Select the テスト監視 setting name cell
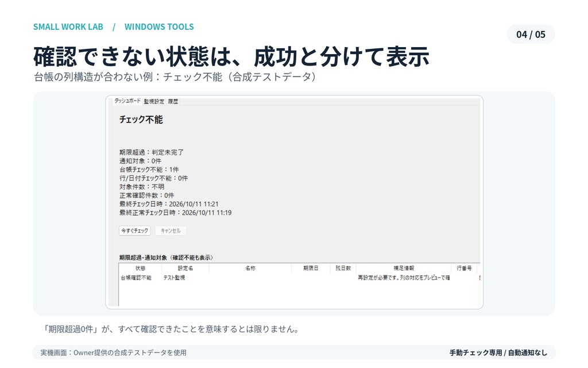588x368 pixels. click(x=174, y=278)
